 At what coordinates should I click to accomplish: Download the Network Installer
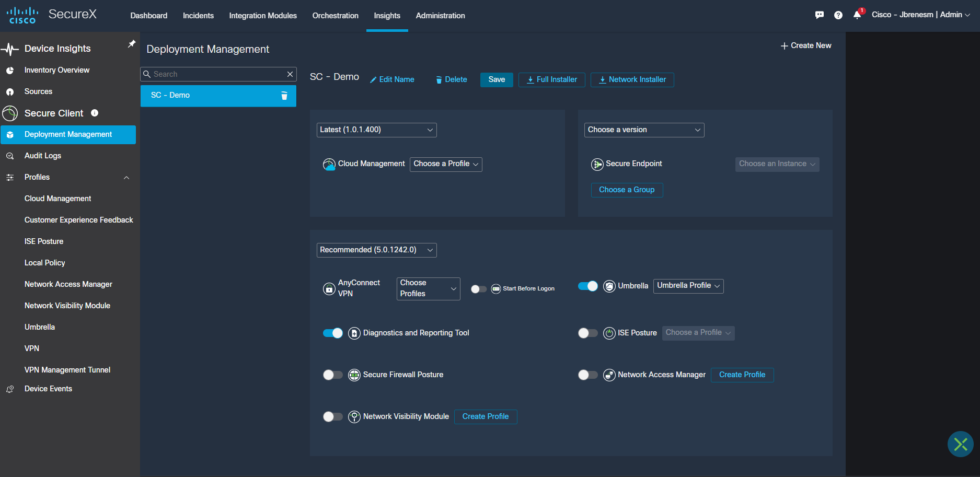point(632,80)
